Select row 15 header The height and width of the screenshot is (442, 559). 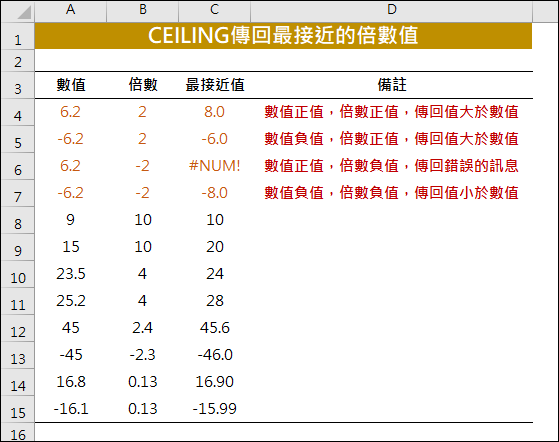tap(17, 410)
